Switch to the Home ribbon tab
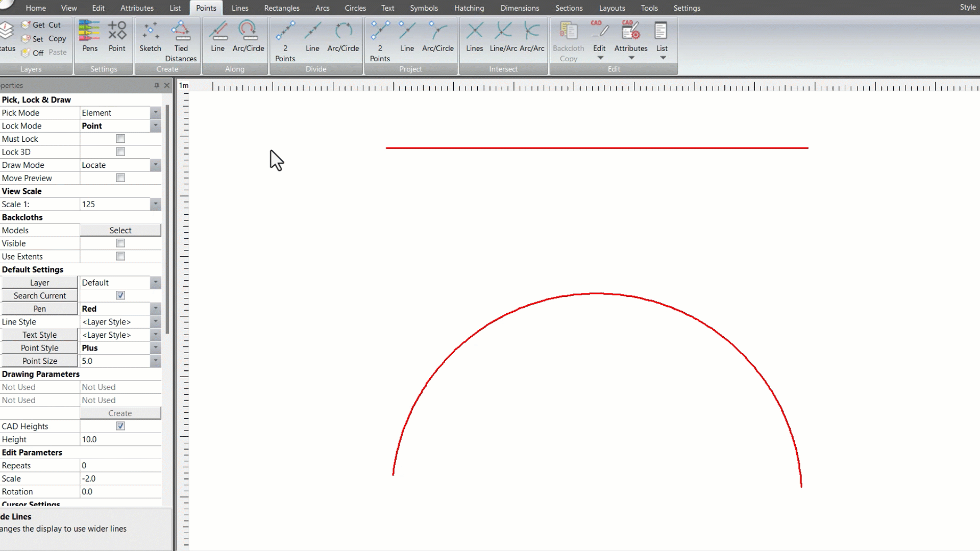 36,8
